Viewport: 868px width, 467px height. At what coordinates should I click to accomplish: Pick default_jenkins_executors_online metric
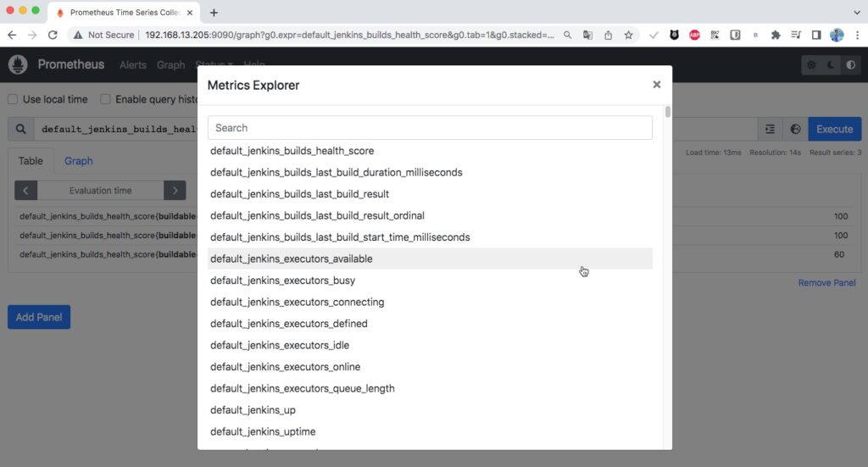(x=430, y=366)
